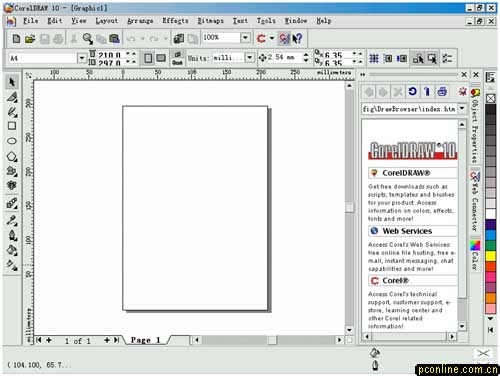Toggle the Web Connector docker toolbar icon
The image size is (500, 376).
284,39
